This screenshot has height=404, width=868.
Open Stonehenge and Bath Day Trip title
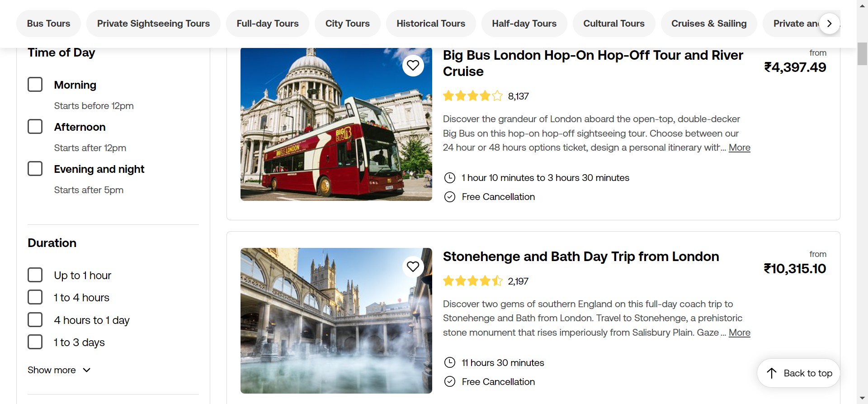point(580,257)
